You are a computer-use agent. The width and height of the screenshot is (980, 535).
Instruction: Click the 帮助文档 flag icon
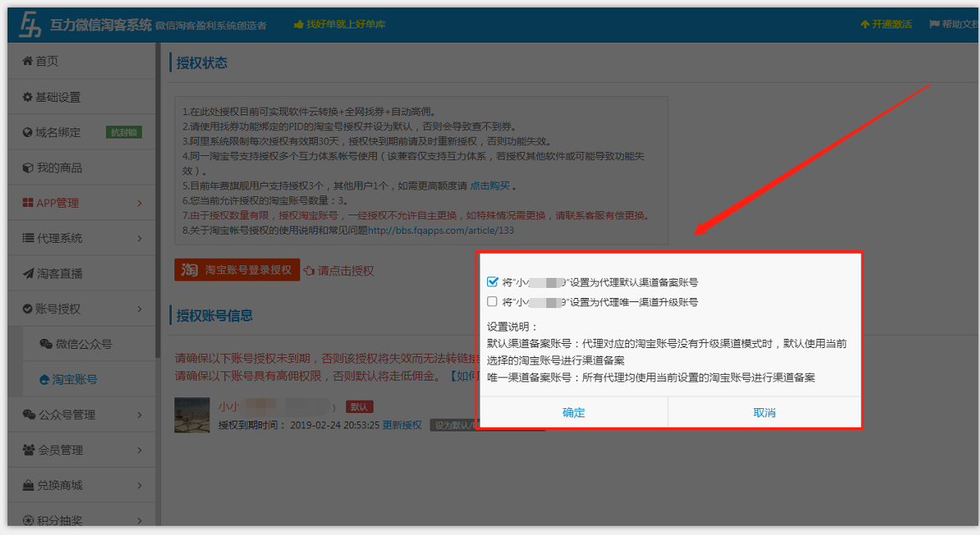pyautogui.click(x=934, y=23)
